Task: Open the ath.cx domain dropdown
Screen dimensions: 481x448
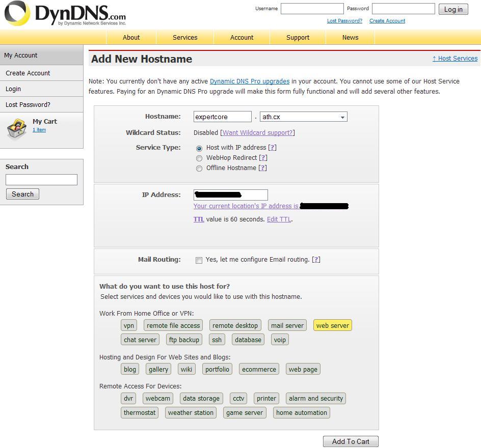Action: pos(303,117)
